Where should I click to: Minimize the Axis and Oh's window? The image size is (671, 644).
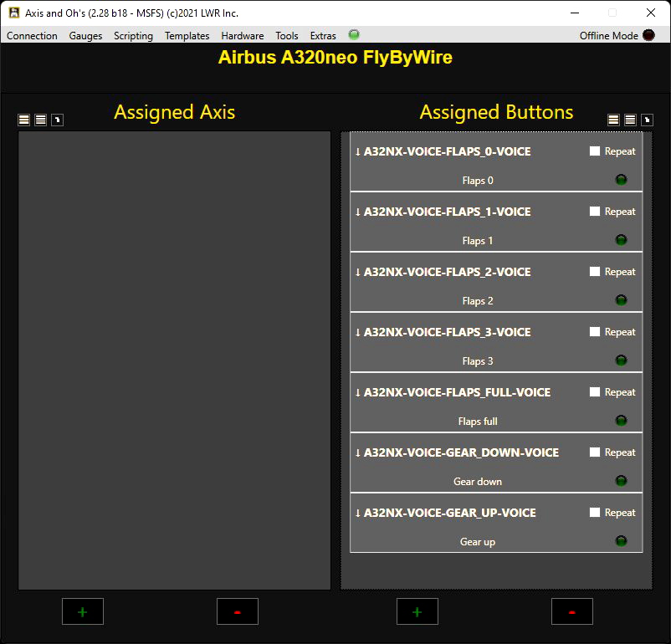[x=575, y=13]
